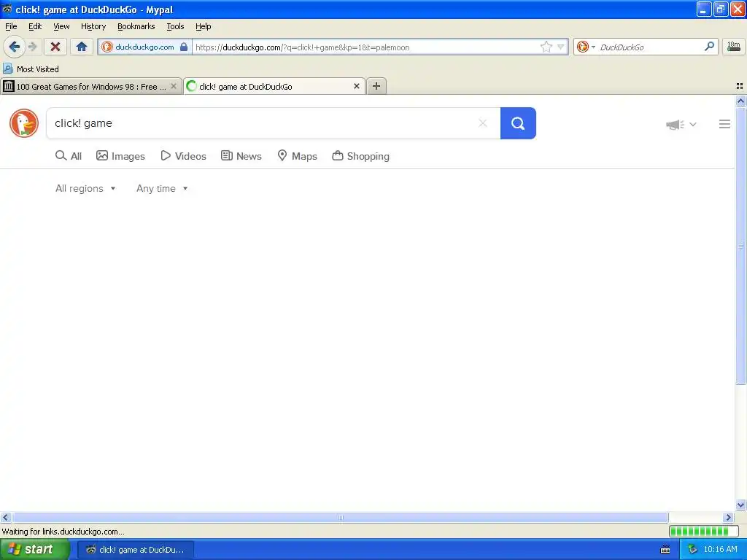Image resolution: width=747 pixels, height=560 pixels.
Task: Switch to Shopping results
Action: click(x=360, y=156)
